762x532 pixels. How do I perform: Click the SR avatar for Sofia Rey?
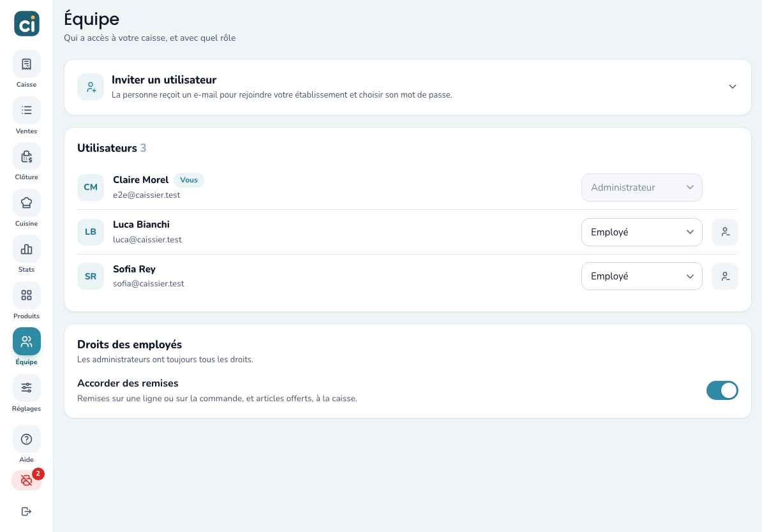point(91,276)
